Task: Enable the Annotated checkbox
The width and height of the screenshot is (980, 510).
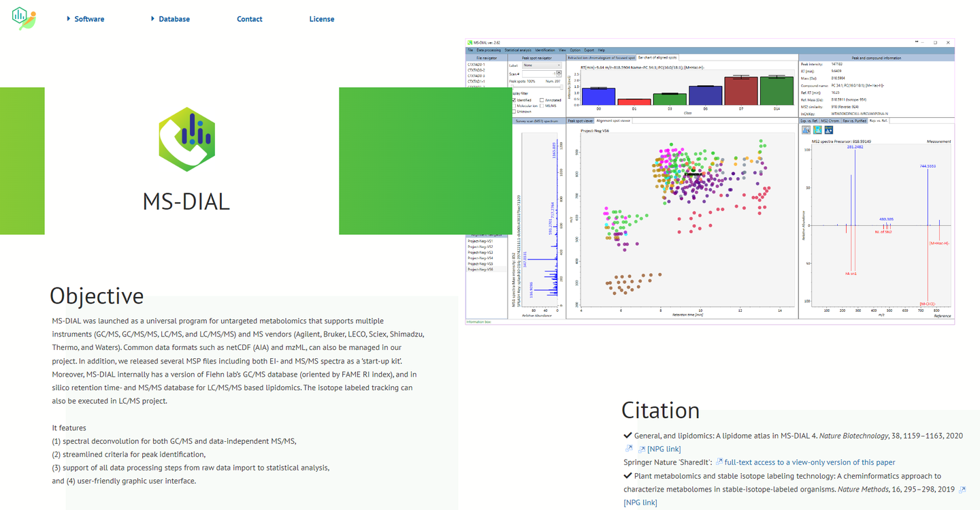Action: [x=542, y=100]
